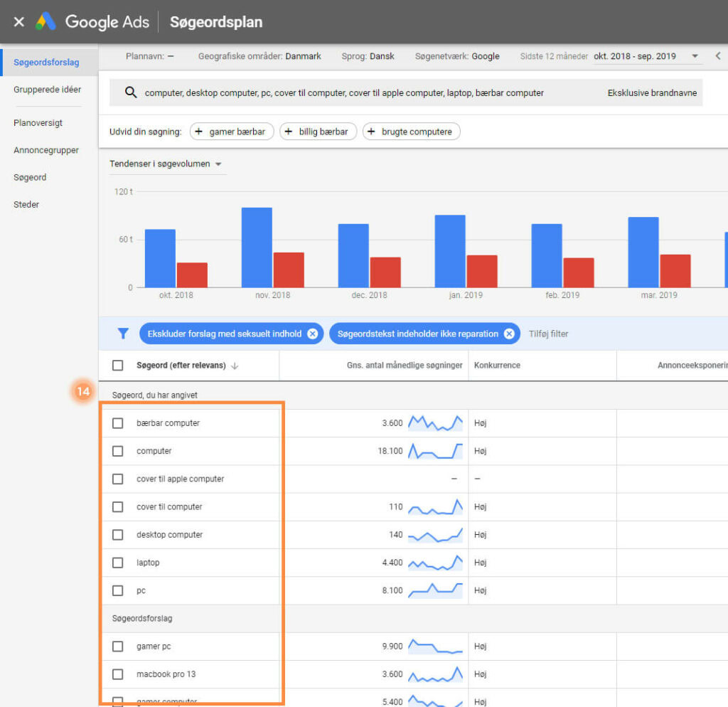Image resolution: width=728 pixels, height=707 pixels.
Task: Collapse the panel with the left chevron
Action: click(717, 56)
